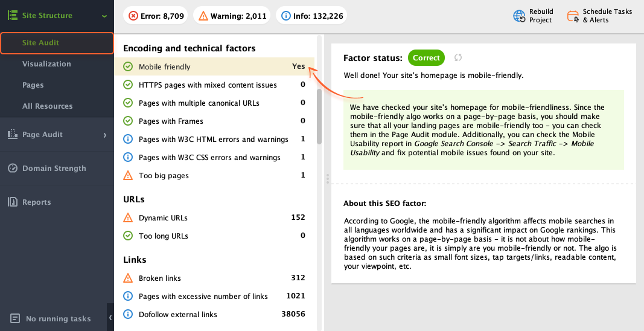Collapse the Site Structure section chevron
Image resolution: width=644 pixels, height=331 pixels.
pos(104,16)
